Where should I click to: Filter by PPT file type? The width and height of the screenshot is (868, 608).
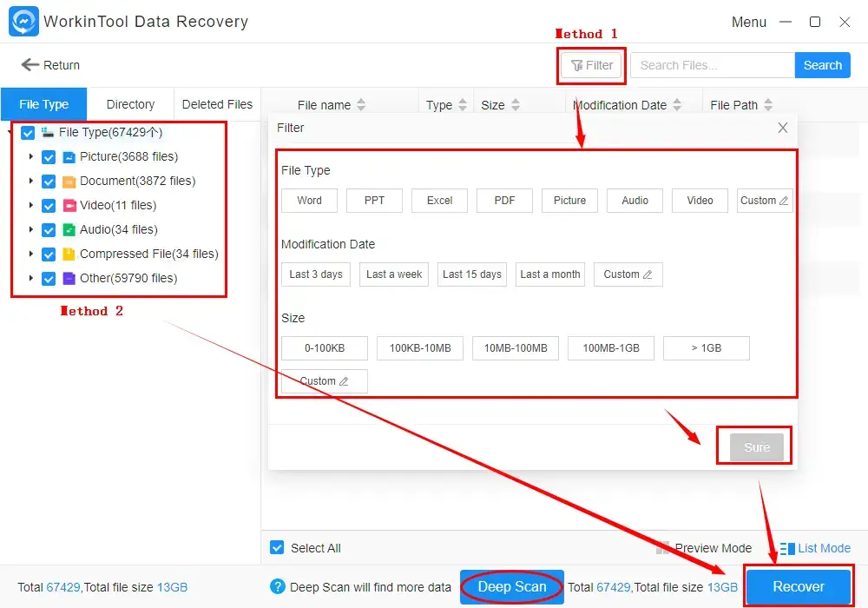tap(374, 201)
